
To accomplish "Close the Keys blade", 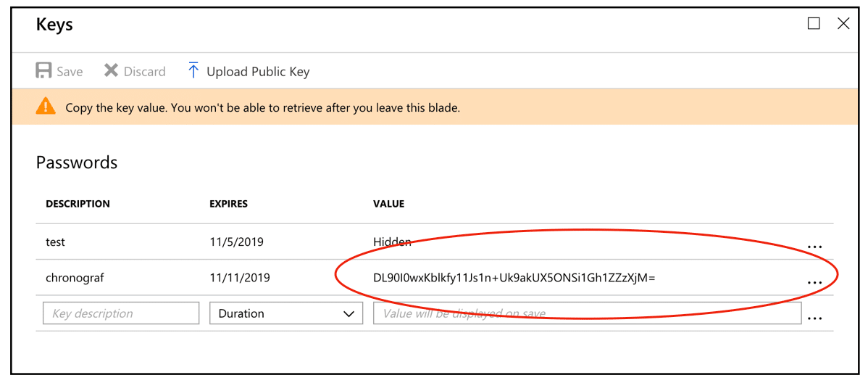I will tap(843, 24).
